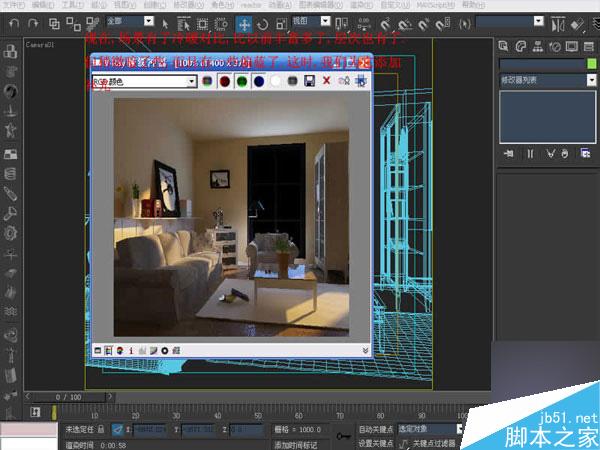Open the Edit menu (编辑)
Image resolution: width=600 pixels, height=450 pixels.
(44, 5)
